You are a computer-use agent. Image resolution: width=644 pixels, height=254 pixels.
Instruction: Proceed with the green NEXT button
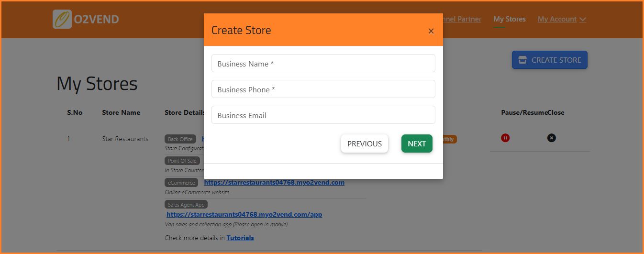coord(417,144)
